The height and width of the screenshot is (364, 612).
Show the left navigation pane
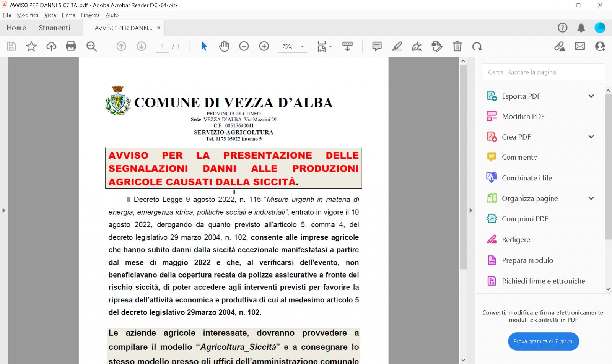pos(4,210)
